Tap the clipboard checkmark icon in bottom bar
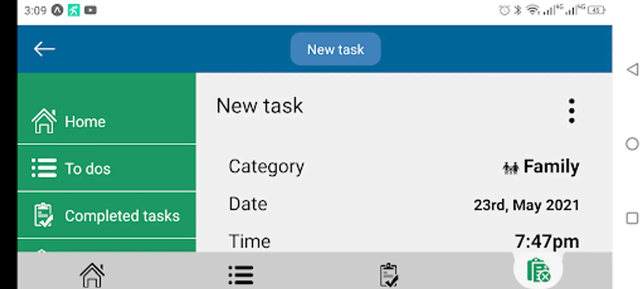This screenshot has height=289, width=644. pyautogui.click(x=389, y=275)
